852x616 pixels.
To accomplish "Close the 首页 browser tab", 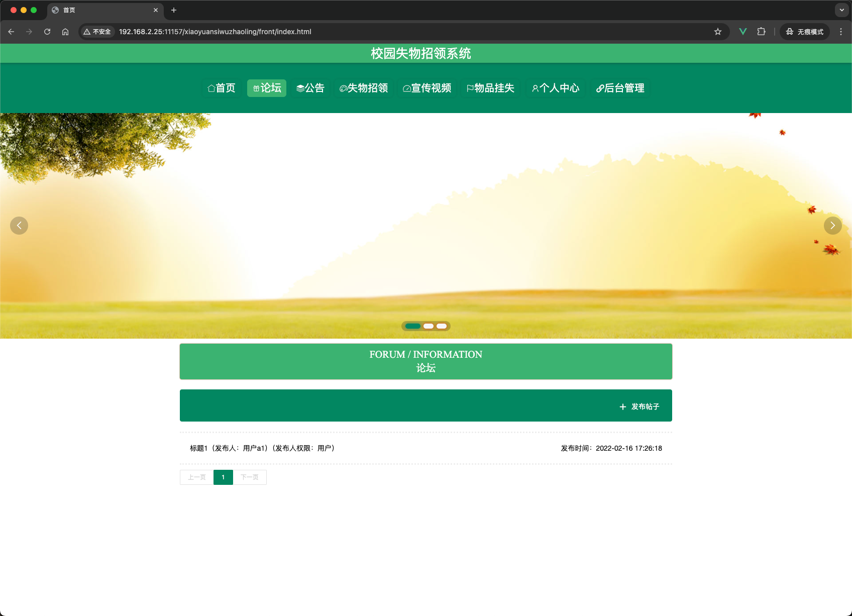I will tap(156, 10).
